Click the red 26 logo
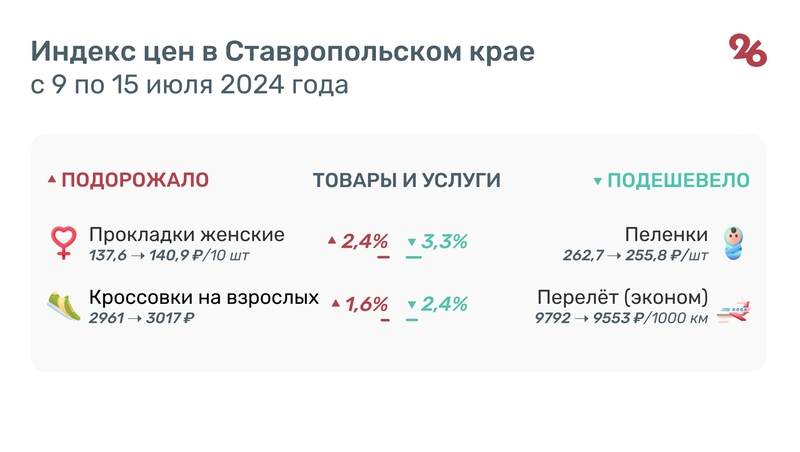Screen dimensions: 800x452 pos(747,50)
